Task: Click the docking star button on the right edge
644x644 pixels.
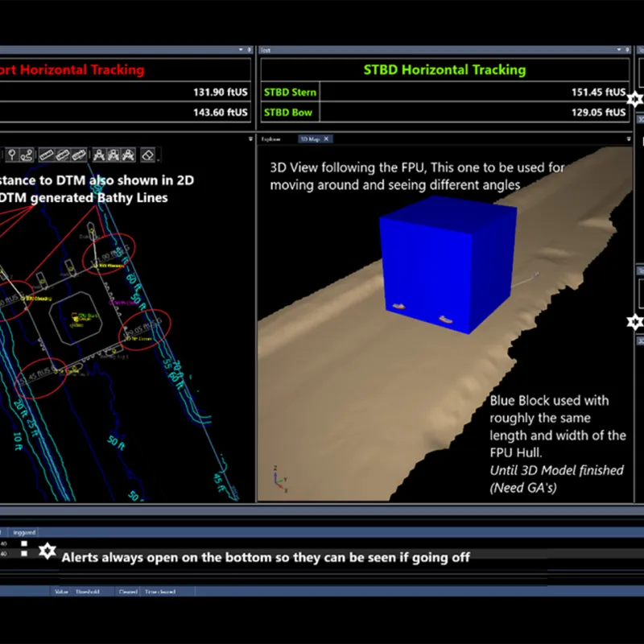Action: pyautogui.click(x=636, y=322)
